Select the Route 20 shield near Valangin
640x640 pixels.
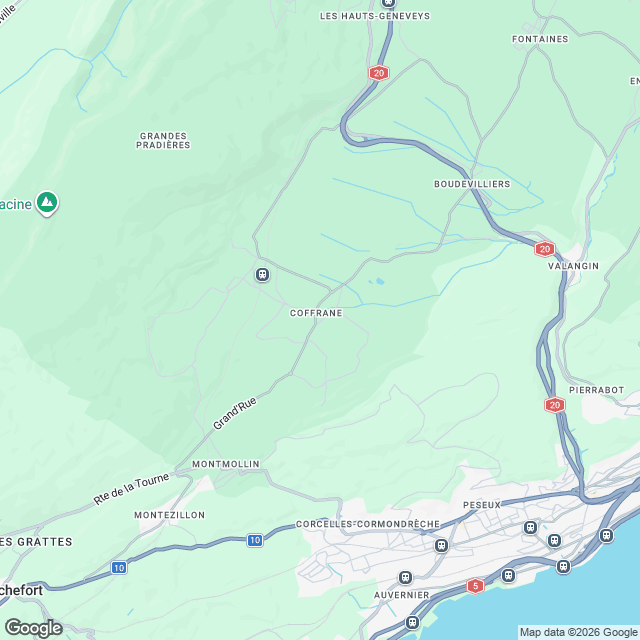pyautogui.click(x=545, y=249)
